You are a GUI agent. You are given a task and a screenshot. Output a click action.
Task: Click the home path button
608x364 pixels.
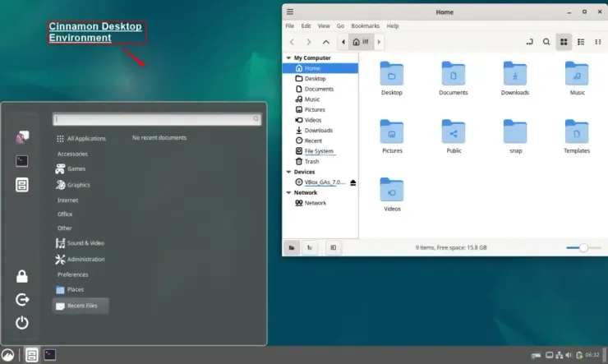point(361,42)
